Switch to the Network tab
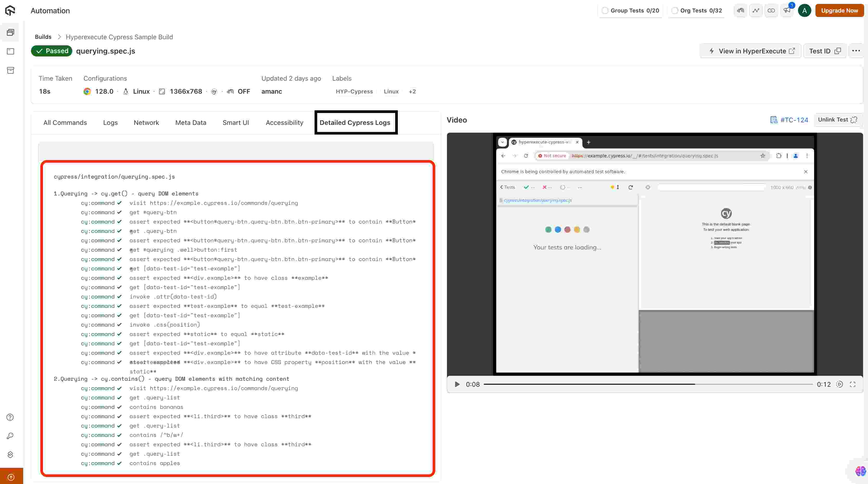Image resolution: width=868 pixels, height=484 pixels. pos(146,123)
